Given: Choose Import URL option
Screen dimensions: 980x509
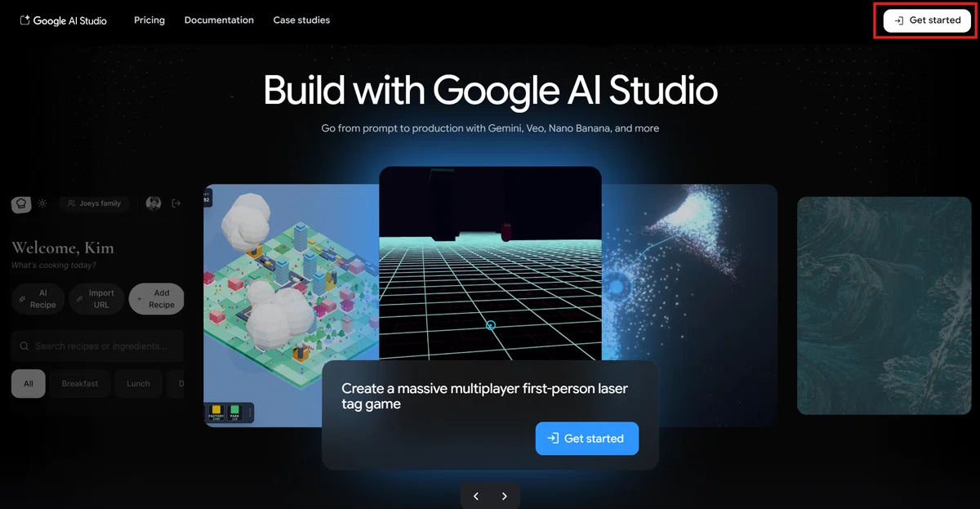Looking at the screenshot, I should (96, 299).
